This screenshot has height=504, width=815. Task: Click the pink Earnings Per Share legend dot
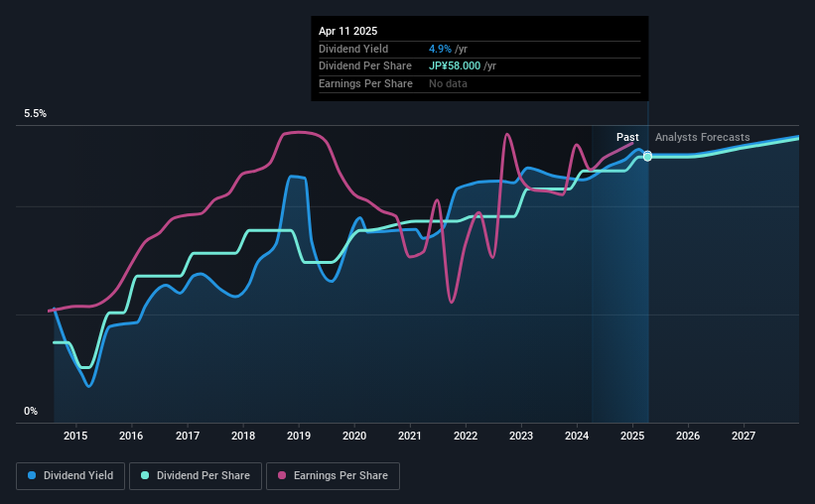(x=282, y=475)
